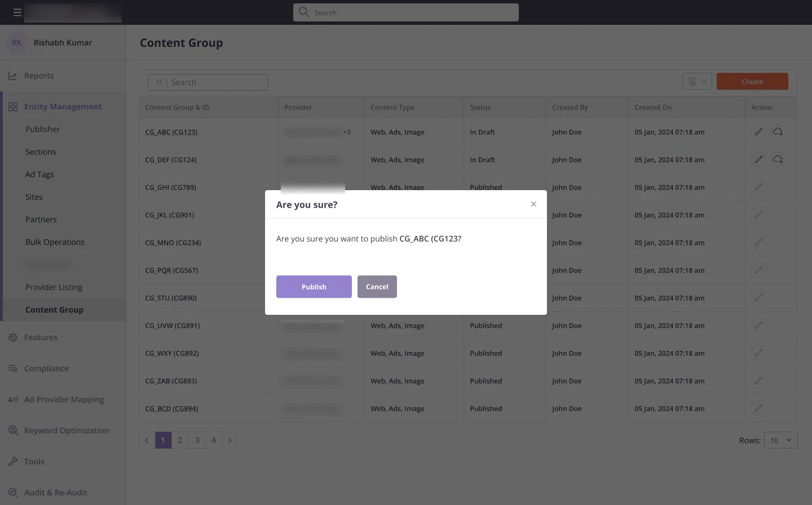Click the Rishabh Kumar user name
812x505 pixels.
[63, 43]
